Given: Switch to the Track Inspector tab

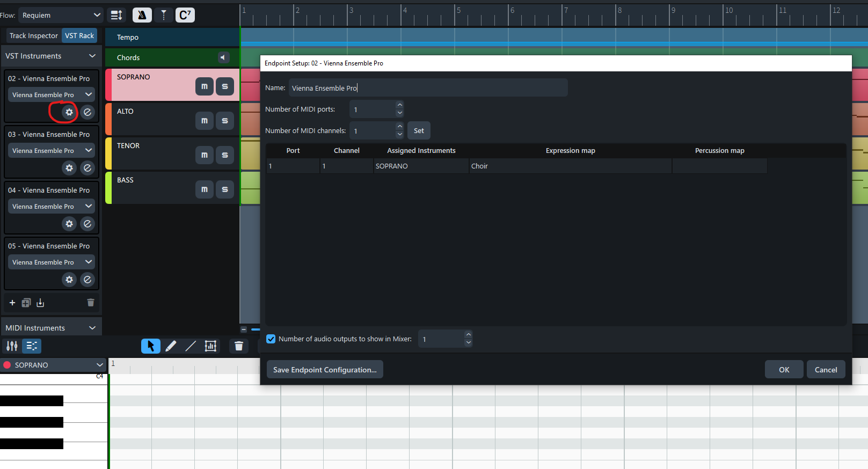Looking at the screenshot, I should (x=34, y=35).
